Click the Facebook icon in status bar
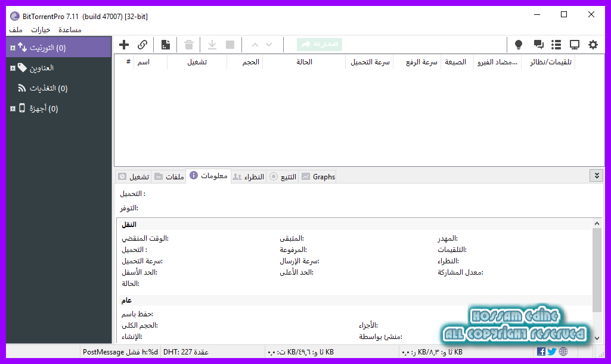The width and height of the screenshot is (611, 364). 541,351
